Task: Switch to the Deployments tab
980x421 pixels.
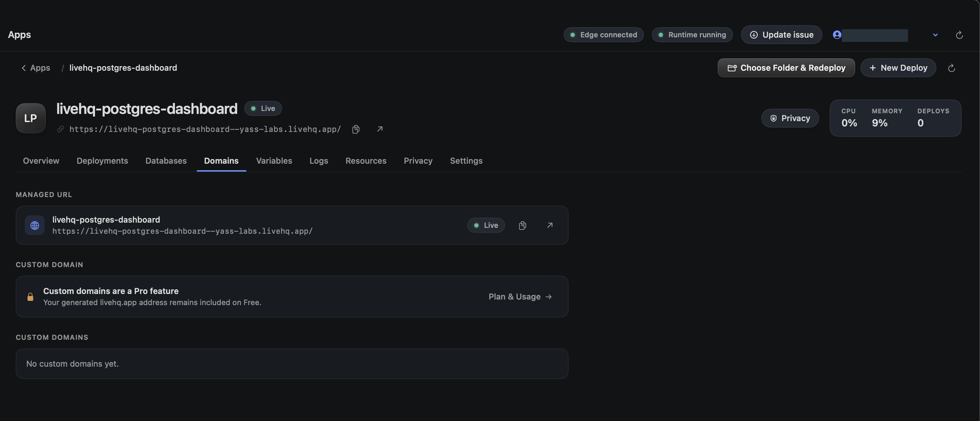Action: 102,161
